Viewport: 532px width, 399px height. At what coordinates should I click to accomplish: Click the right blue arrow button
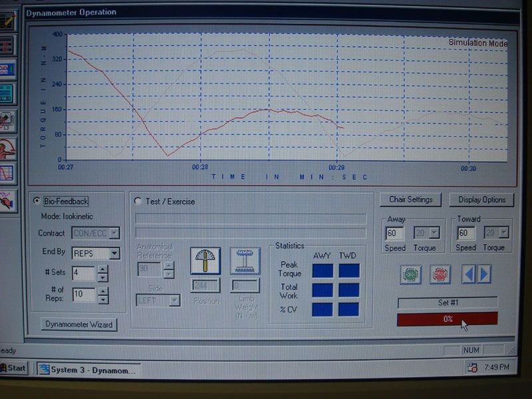484,274
